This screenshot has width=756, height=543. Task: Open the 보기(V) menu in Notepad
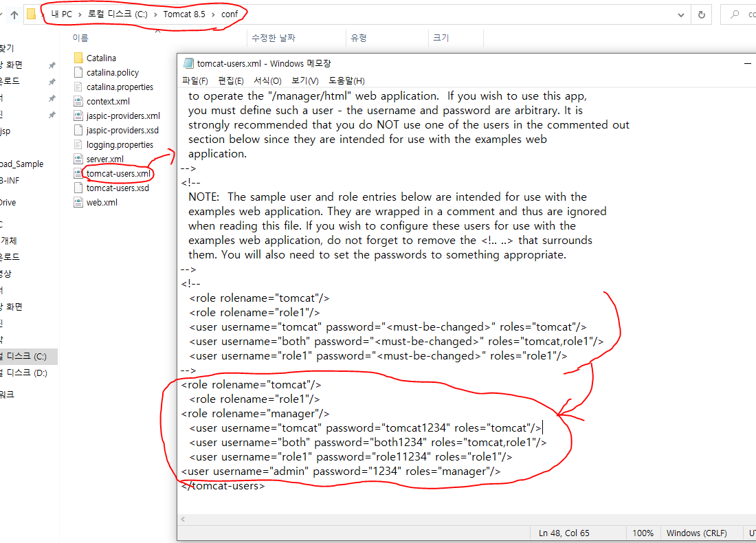click(x=304, y=81)
